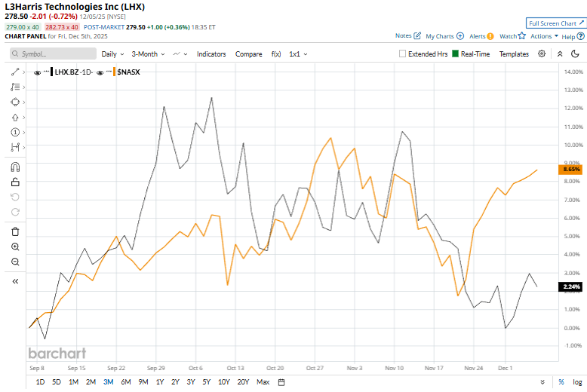Open the Daily frequency dropdown
This screenshot has height=392, width=587.
pyautogui.click(x=112, y=54)
